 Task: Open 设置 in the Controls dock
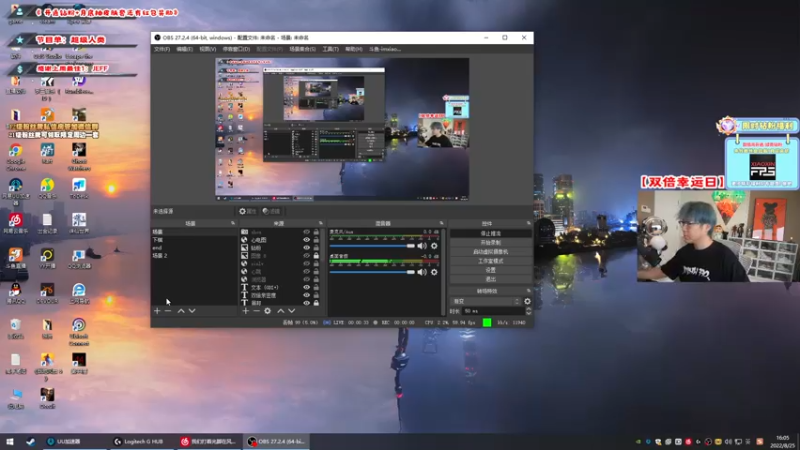coord(490,270)
